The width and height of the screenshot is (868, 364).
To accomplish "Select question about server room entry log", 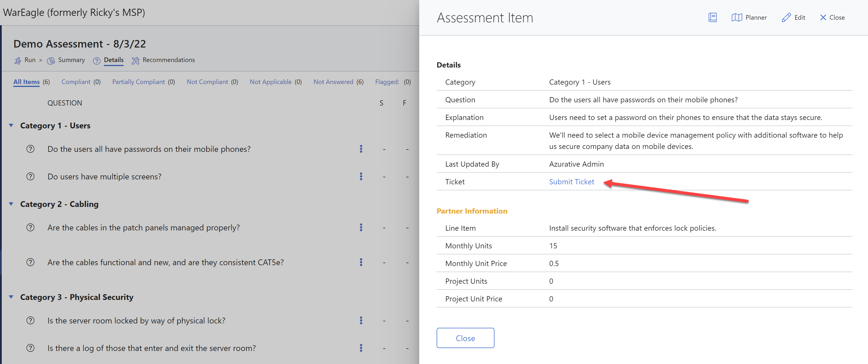I will tap(152, 348).
